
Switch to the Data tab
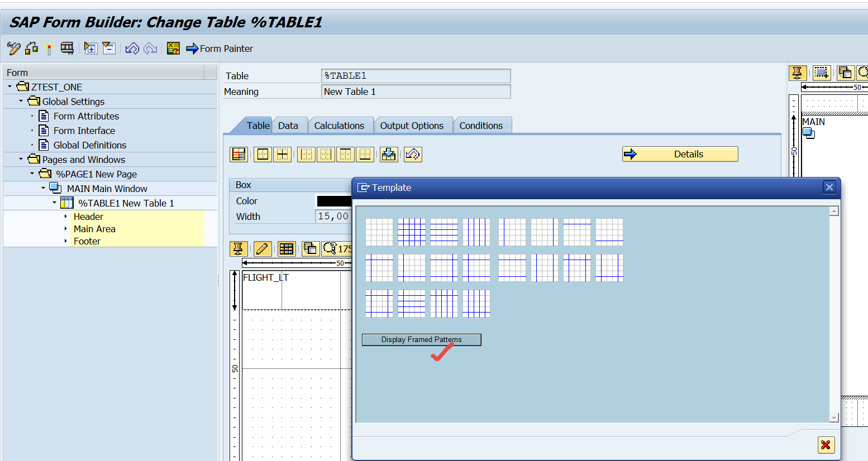coord(289,125)
